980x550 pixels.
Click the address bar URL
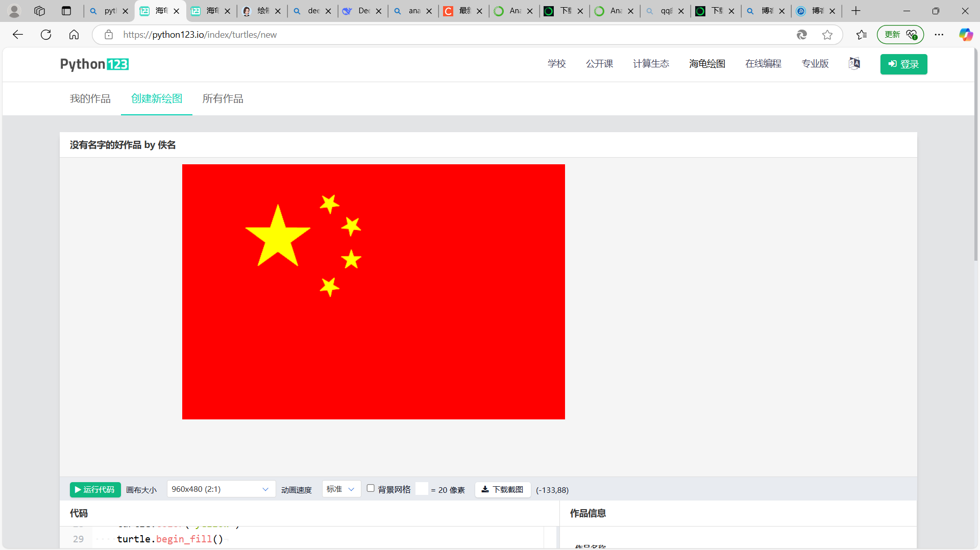click(x=200, y=35)
